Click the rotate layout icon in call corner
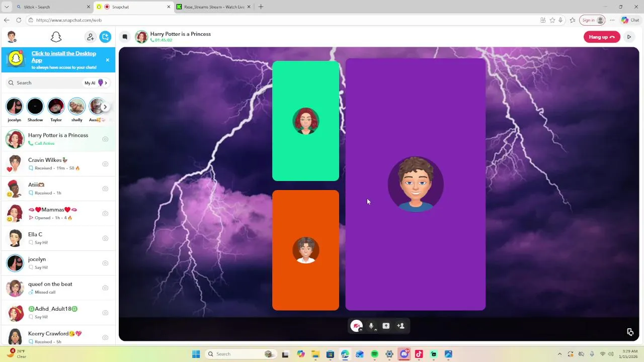 pos(630,332)
